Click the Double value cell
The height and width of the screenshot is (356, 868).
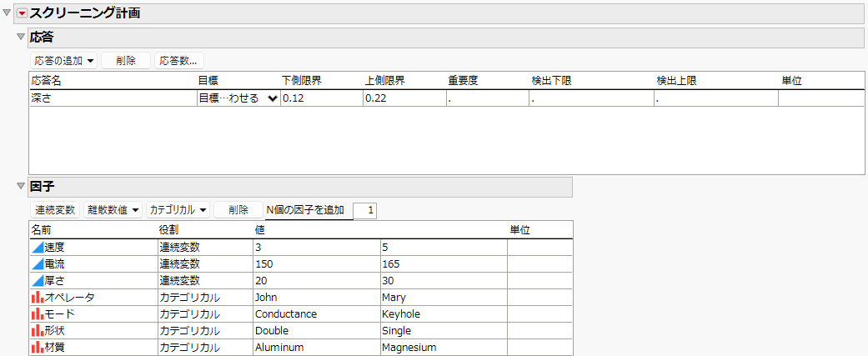tap(315, 330)
